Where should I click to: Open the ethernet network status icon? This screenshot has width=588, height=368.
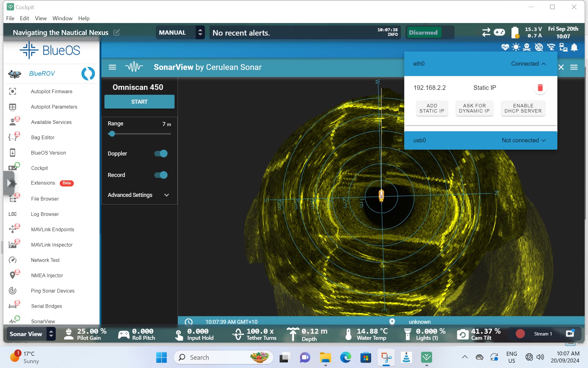click(563, 47)
